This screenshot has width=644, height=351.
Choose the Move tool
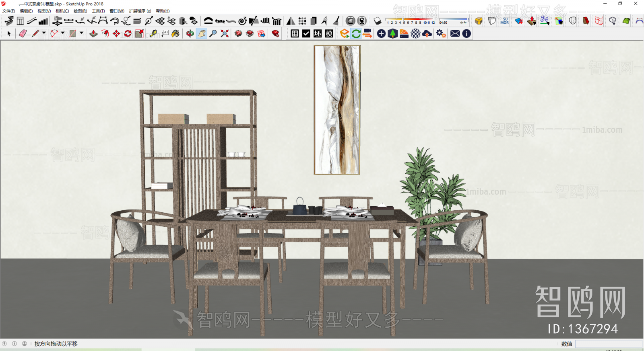click(116, 34)
